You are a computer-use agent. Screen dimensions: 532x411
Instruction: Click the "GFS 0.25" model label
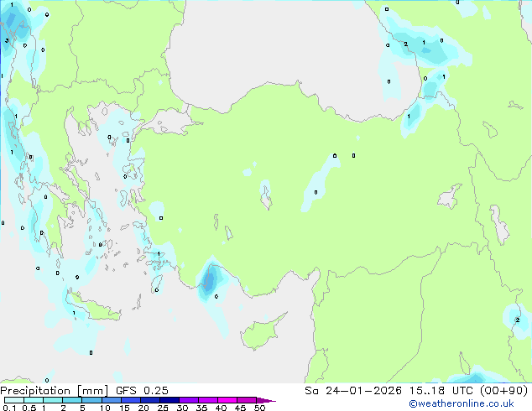(142, 391)
